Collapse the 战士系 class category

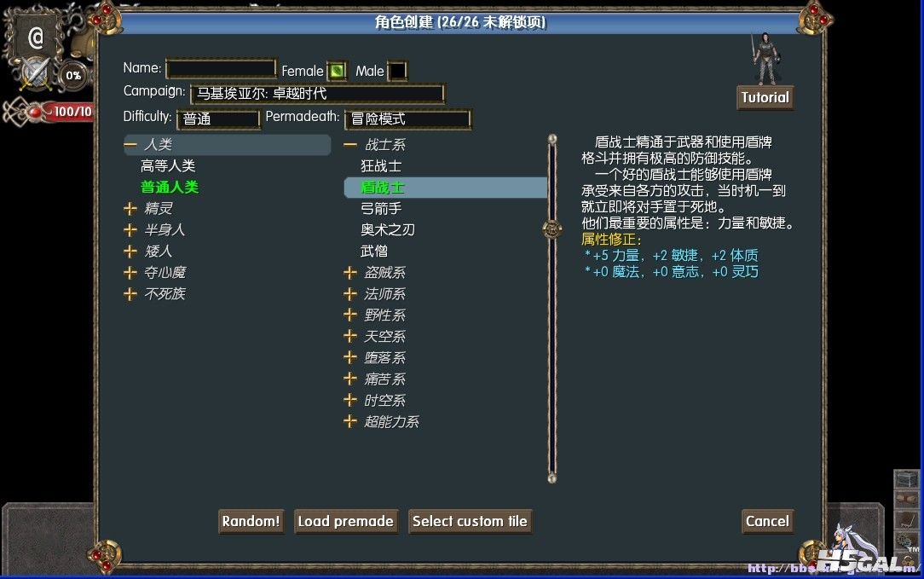[350, 144]
